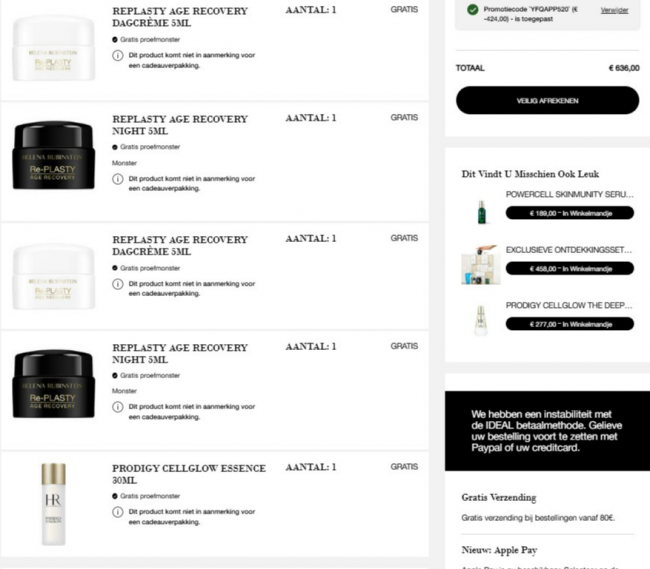Click the first black Replasty Night jar image
Image resolution: width=650 pixels, height=569 pixels.
pos(53,155)
